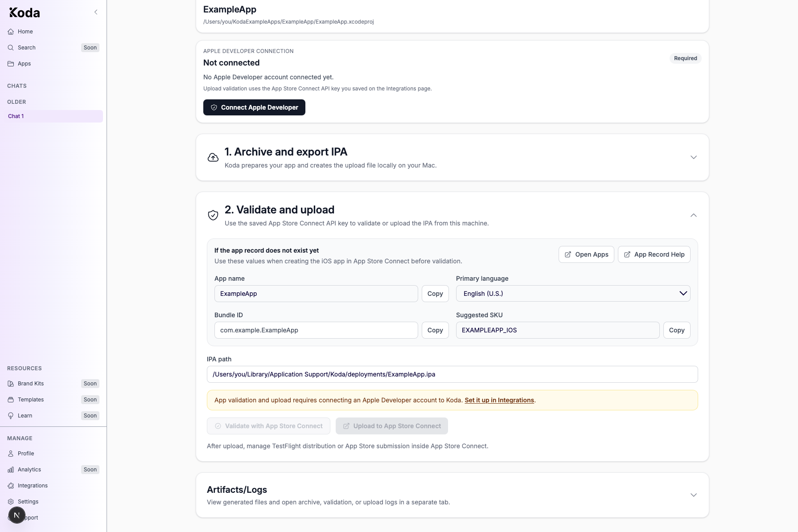Click the Apps folder icon

pyautogui.click(x=11, y=64)
